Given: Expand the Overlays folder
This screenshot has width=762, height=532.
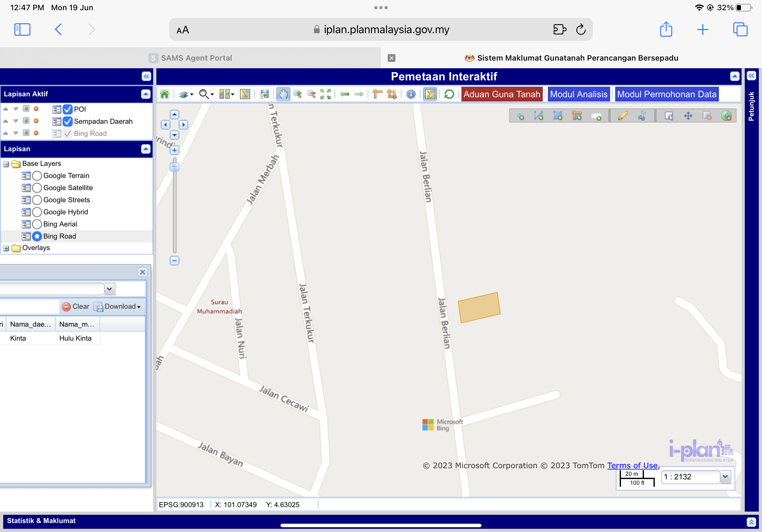Looking at the screenshot, I should [6, 248].
